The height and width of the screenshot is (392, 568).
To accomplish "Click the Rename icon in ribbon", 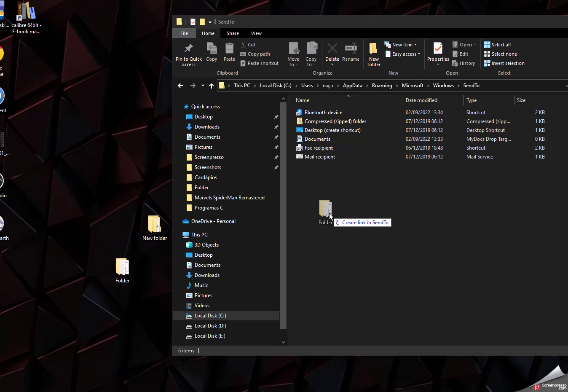I will [351, 49].
